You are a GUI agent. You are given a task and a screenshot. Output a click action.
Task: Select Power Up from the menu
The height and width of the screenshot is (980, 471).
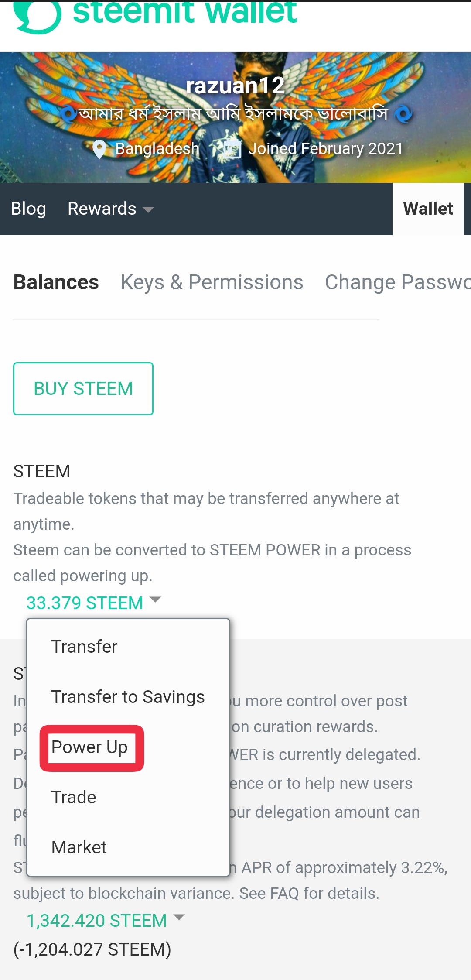(x=90, y=747)
